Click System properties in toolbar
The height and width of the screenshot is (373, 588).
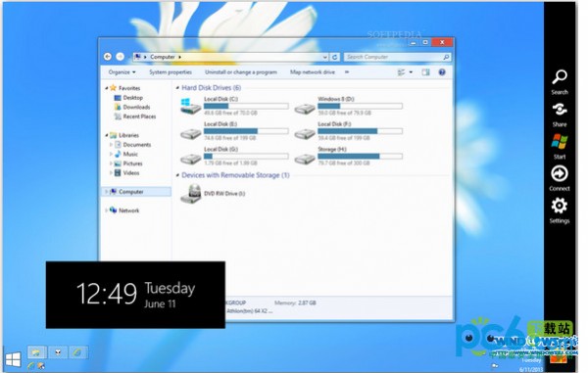pyautogui.click(x=171, y=72)
